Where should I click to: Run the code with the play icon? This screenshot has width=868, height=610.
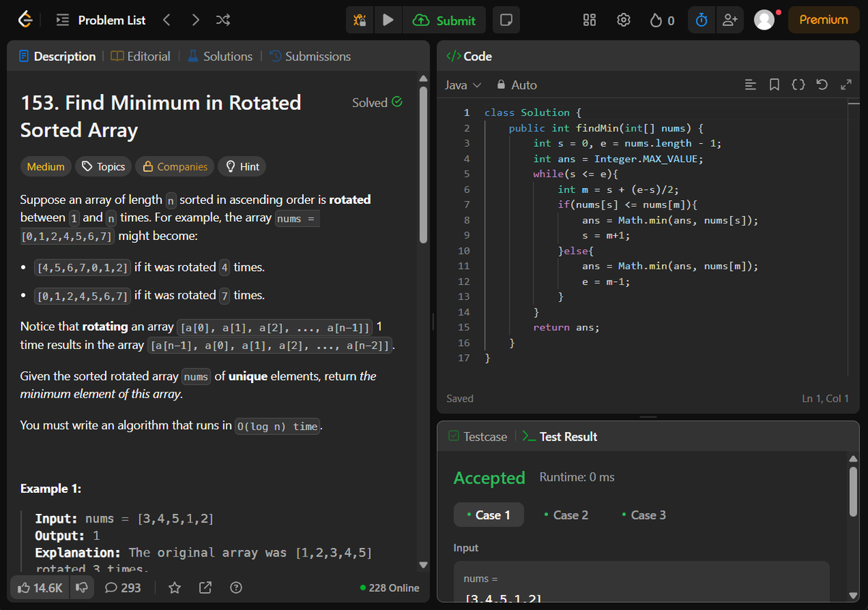coord(388,20)
